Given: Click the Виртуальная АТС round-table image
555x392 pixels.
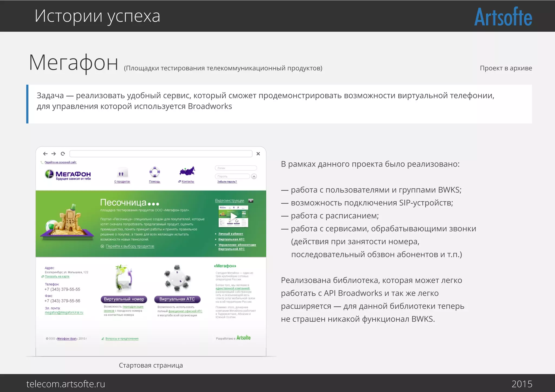Looking at the screenshot, I should 177,278.
